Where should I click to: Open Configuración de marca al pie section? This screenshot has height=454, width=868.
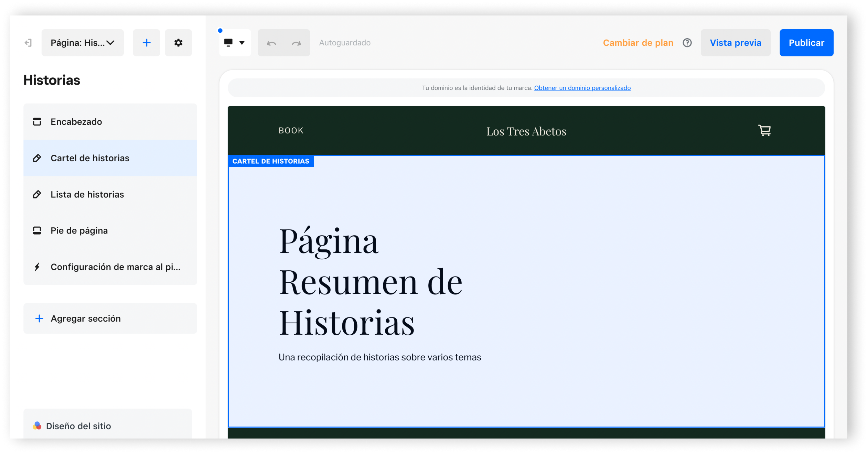pos(110,267)
